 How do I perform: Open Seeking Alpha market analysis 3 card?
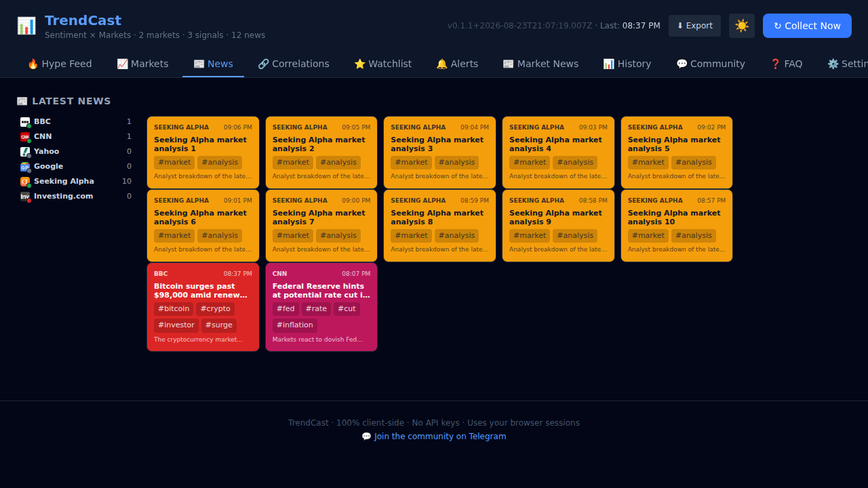[x=439, y=152]
